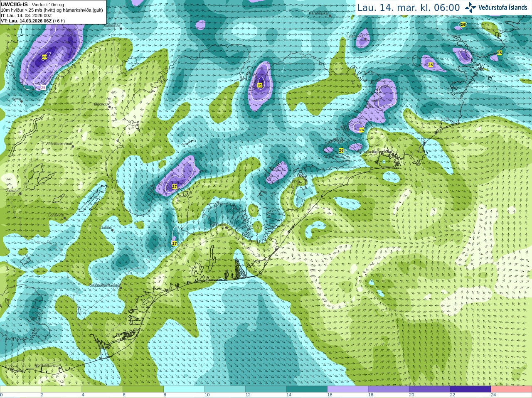Pick the 10–12 m/s legend swatch
The width and height of the screenshot is (532, 398).
(x=225, y=389)
